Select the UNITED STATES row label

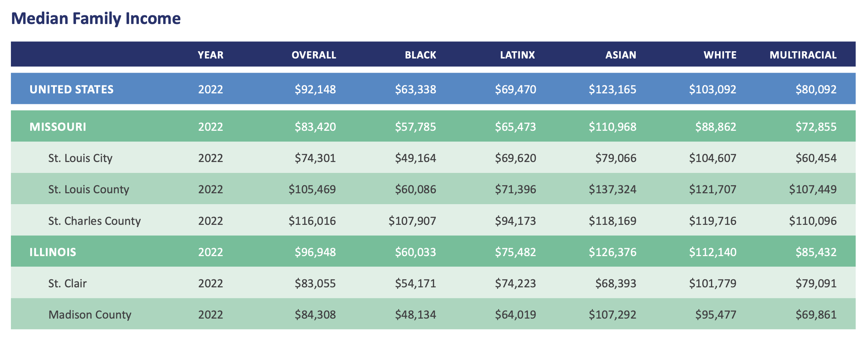(x=72, y=89)
